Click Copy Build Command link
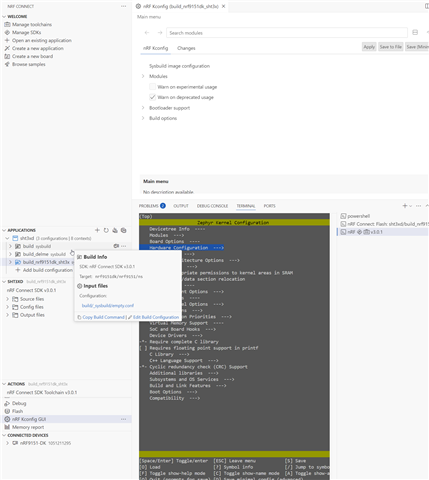The image size is (429, 480). pos(104,317)
